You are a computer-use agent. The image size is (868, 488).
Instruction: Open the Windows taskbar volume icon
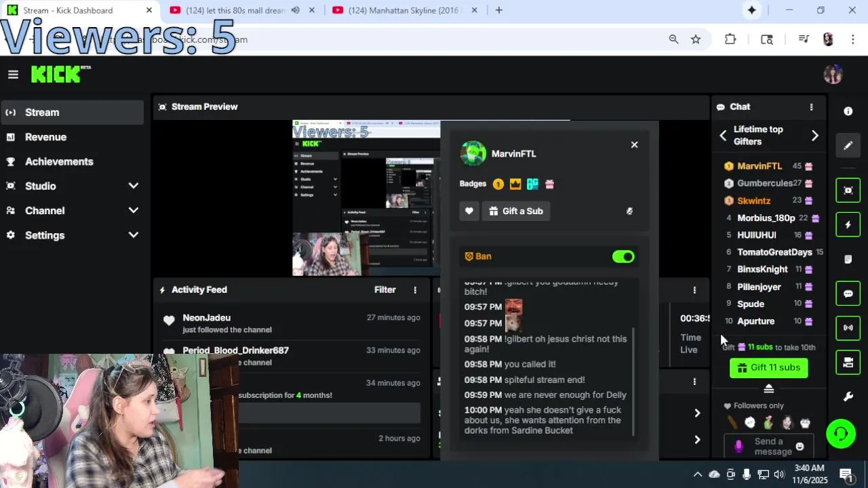[x=778, y=474]
